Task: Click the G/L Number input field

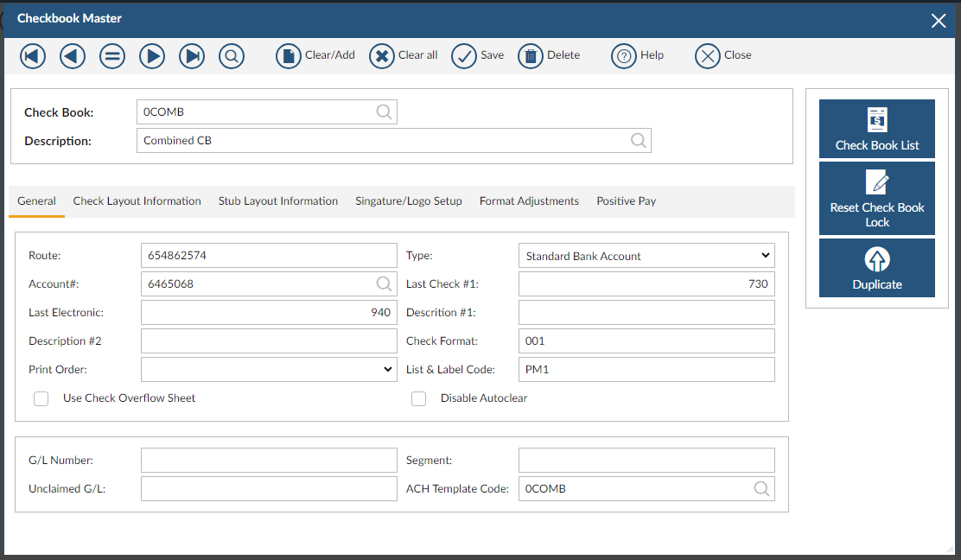Action: (x=269, y=461)
